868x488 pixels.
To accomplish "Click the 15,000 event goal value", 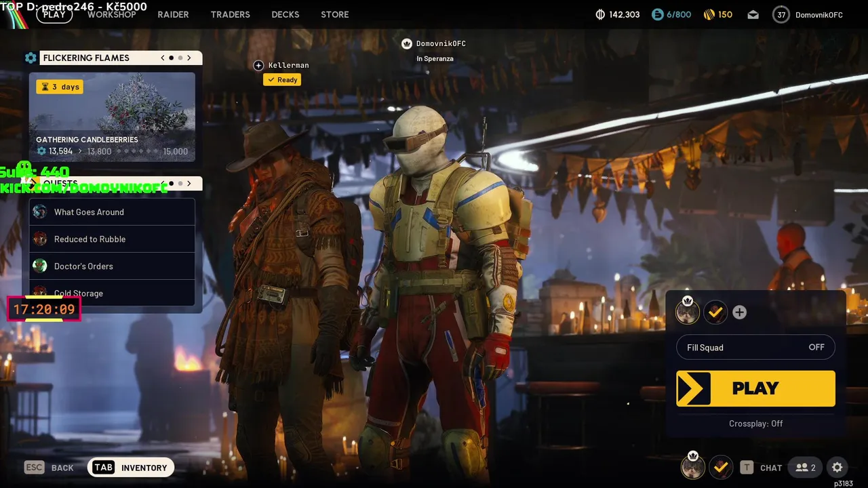I will coord(176,151).
